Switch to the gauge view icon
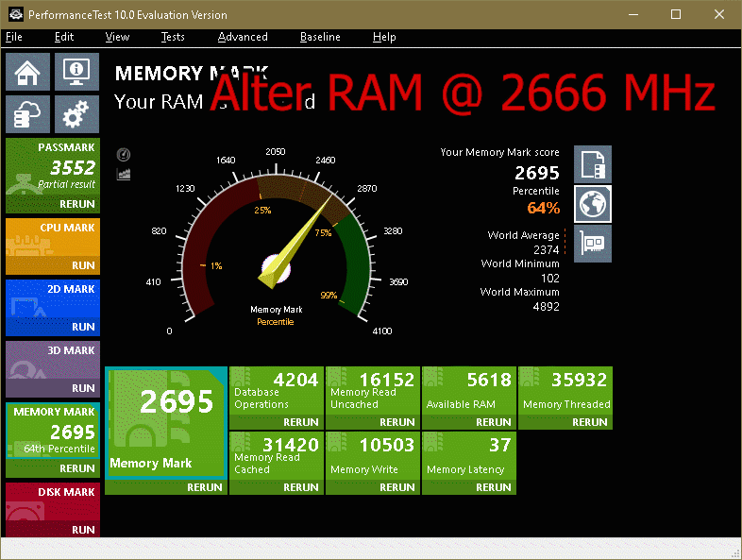 (124, 155)
